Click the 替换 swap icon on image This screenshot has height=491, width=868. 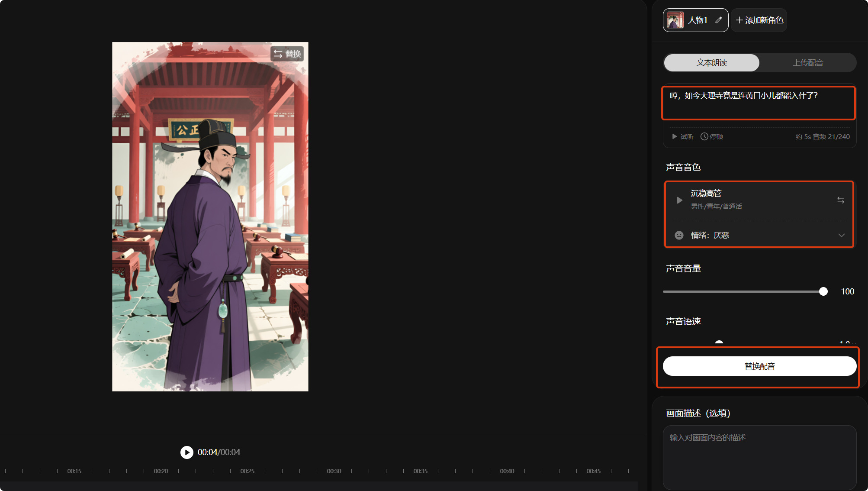click(278, 54)
